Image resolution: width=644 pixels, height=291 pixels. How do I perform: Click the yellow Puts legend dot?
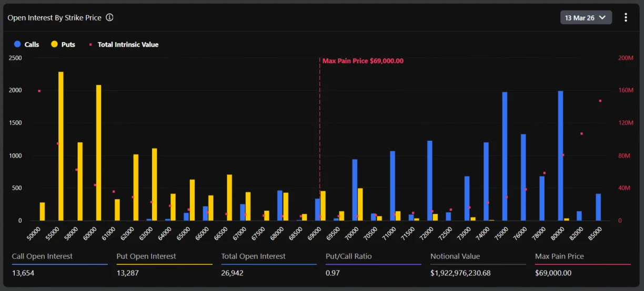pyautogui.click(x=54, y=45)
